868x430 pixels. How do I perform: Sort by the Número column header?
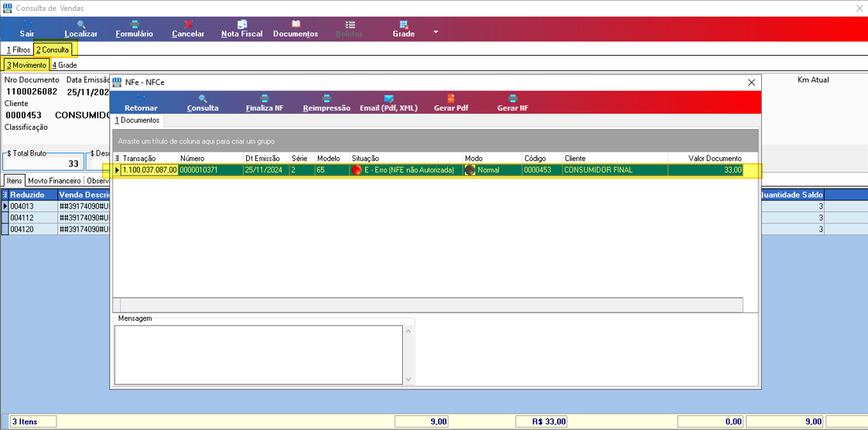211,159
